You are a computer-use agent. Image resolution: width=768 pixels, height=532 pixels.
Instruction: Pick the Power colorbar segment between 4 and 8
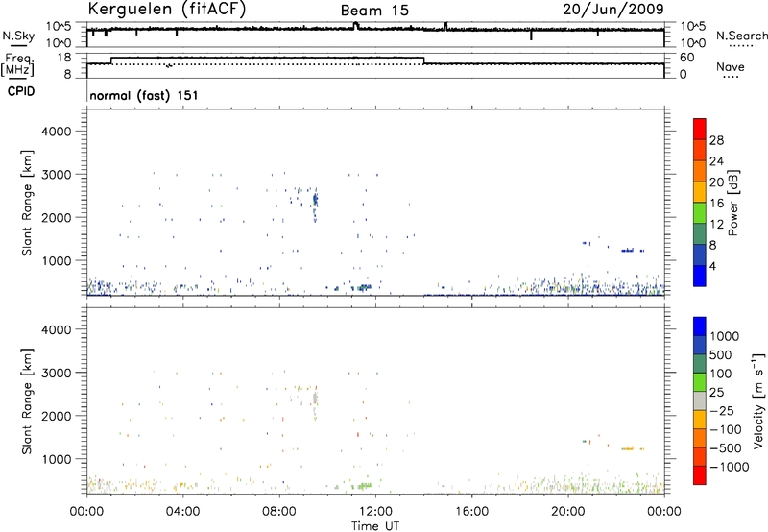click(x=700, y=255)
